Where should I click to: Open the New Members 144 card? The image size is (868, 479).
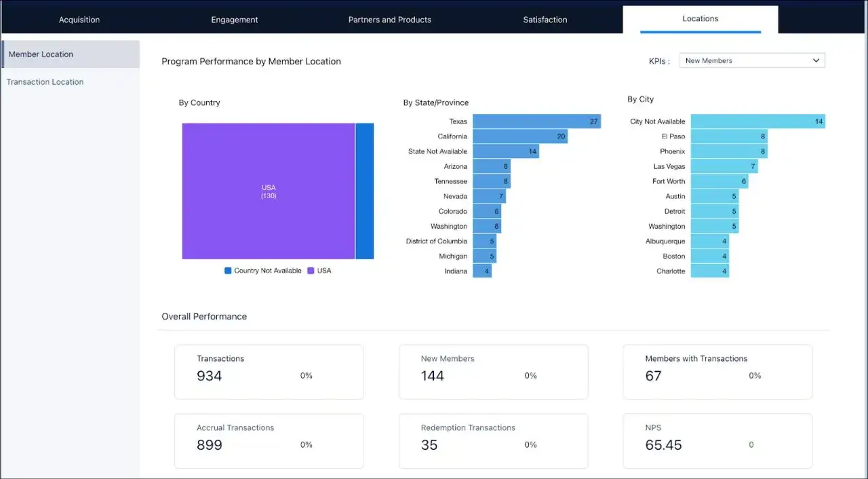(494, 372)
